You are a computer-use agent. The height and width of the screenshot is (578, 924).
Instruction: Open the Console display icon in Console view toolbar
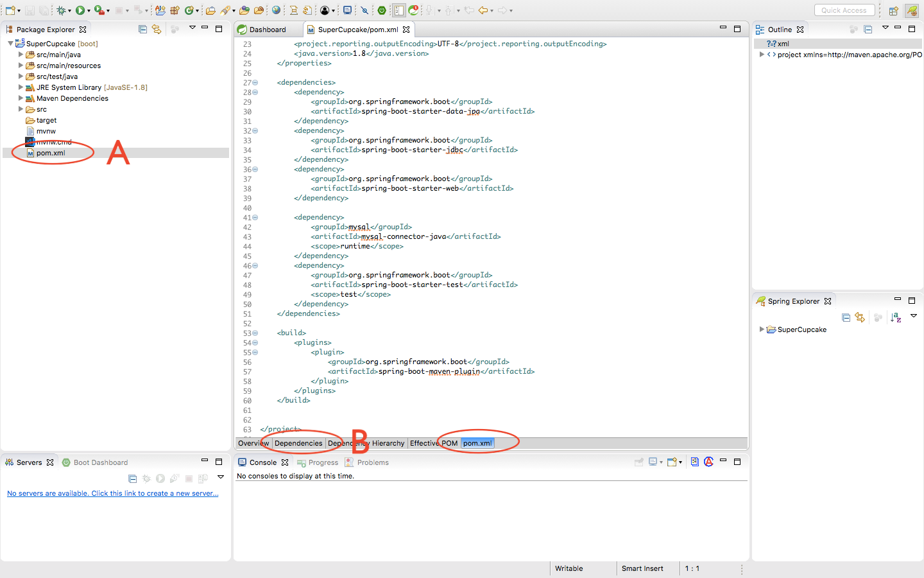click(652, 462)
